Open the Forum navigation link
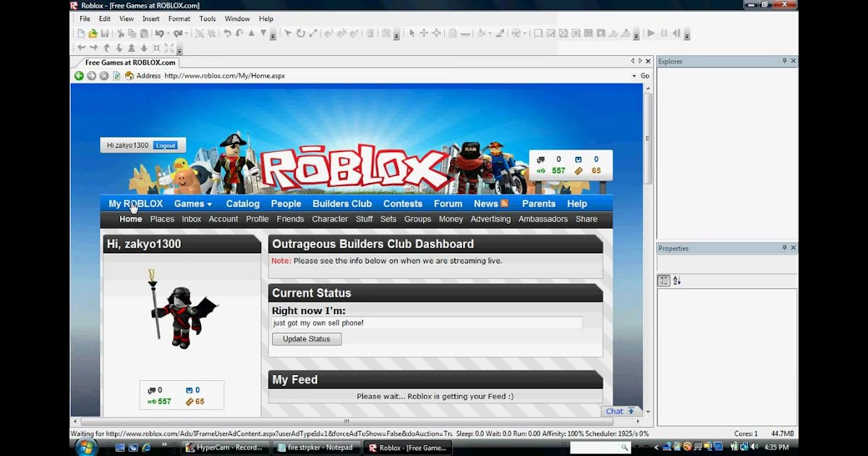The height and width of the screenshot is (456, 868). tap(448, 203)
